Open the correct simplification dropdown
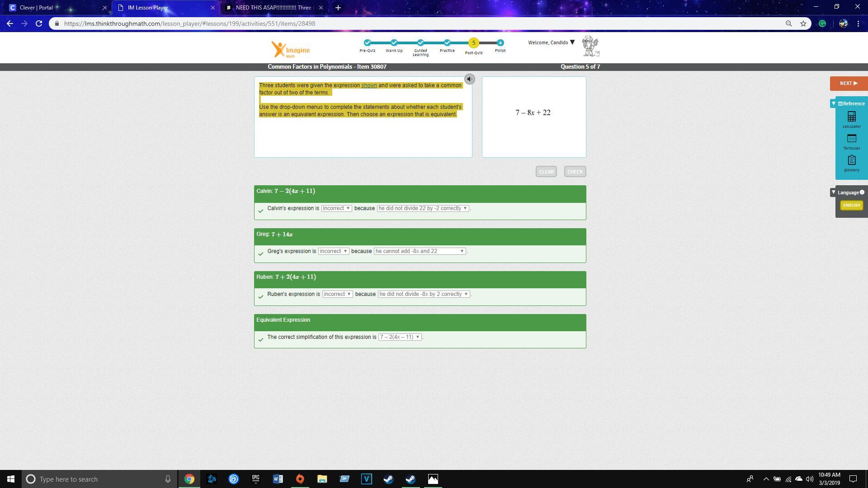 coord(400,337)
